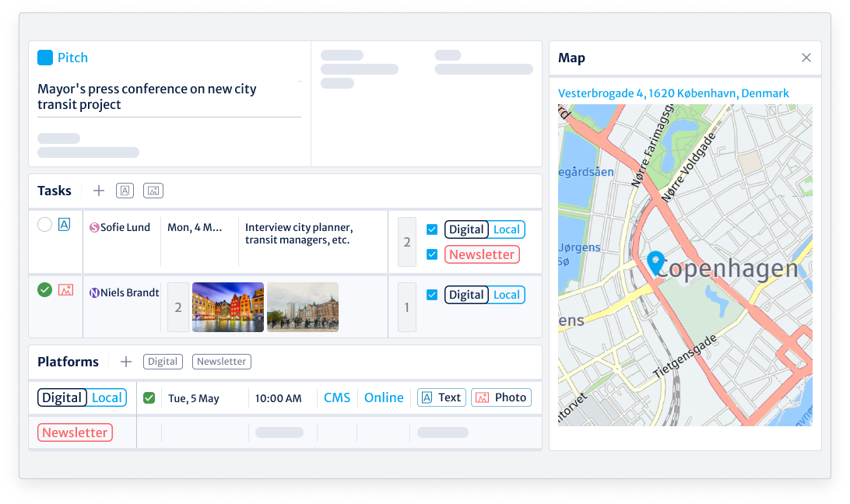Click Sofie Lund's avatar icon
This screenshot has width=850, height=504.
[94, 228]
